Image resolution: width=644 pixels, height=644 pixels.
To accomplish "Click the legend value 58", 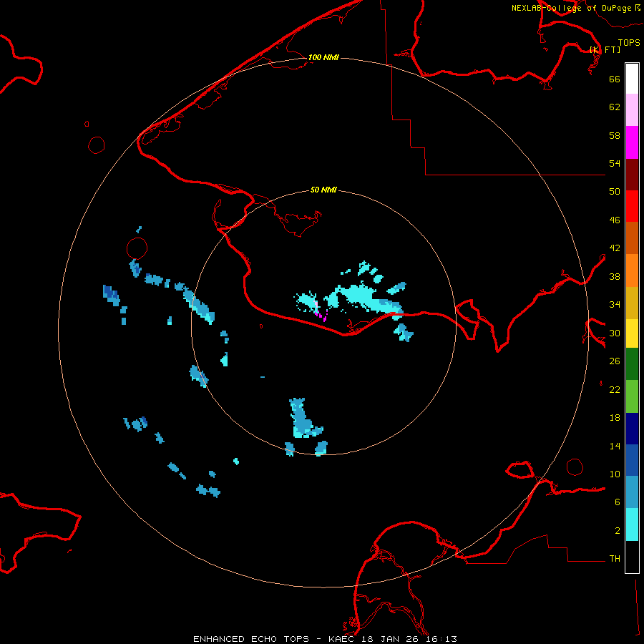I will [x=615, y=135].
